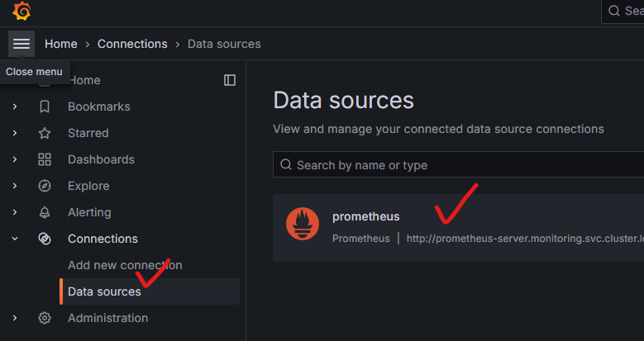Expand the Bookmarks section chevron
Viewport: 644px width, 341px height.
tap(15, 107)
